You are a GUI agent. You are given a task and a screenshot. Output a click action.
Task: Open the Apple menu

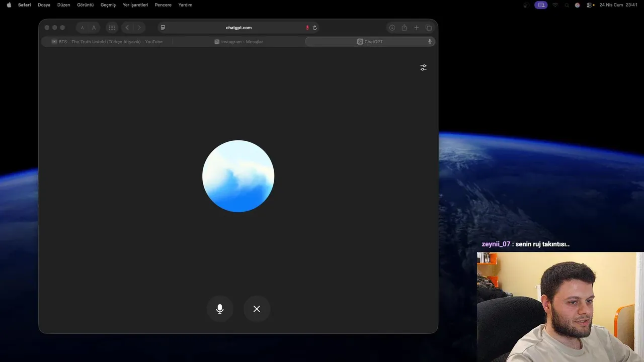coord(9,5)
